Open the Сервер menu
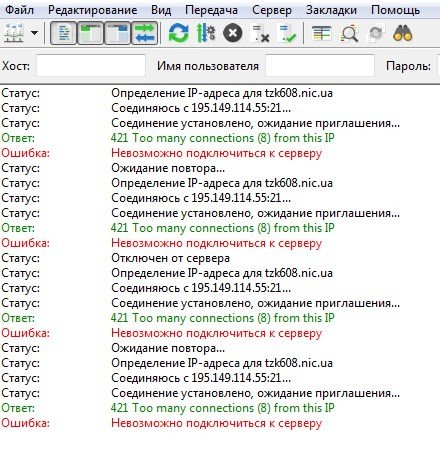The image size is (440, 452). (272, 10)
